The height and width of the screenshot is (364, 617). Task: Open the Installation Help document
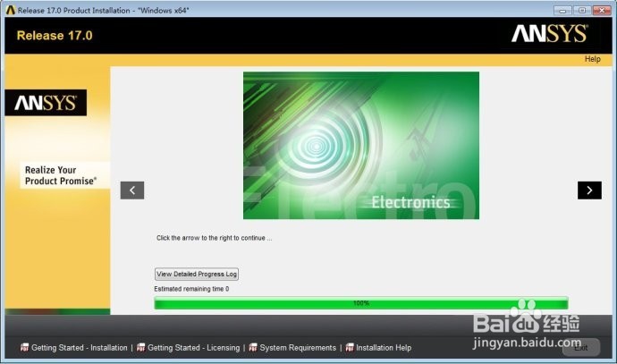click(384, 348)
